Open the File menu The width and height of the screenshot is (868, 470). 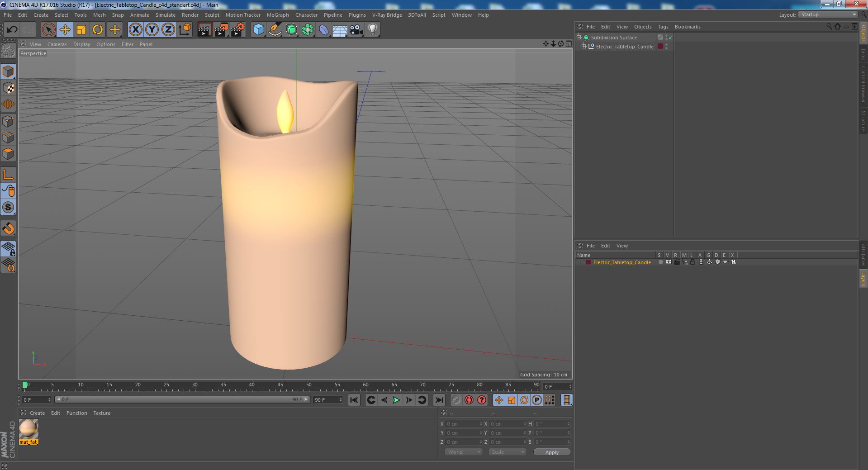pos(8,15)
